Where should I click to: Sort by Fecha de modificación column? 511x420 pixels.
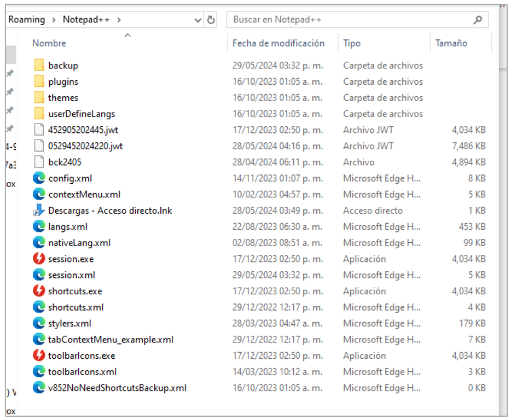[278, 43]
